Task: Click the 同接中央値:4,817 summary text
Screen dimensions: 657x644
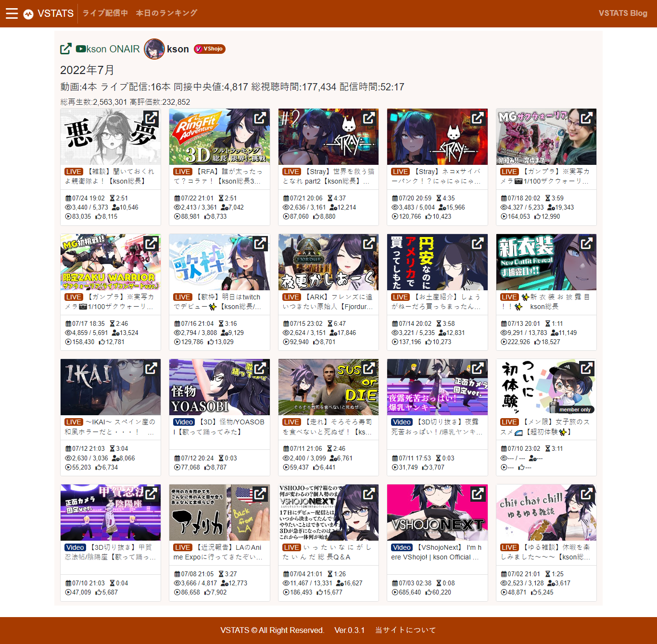Action: pos(211,87)
